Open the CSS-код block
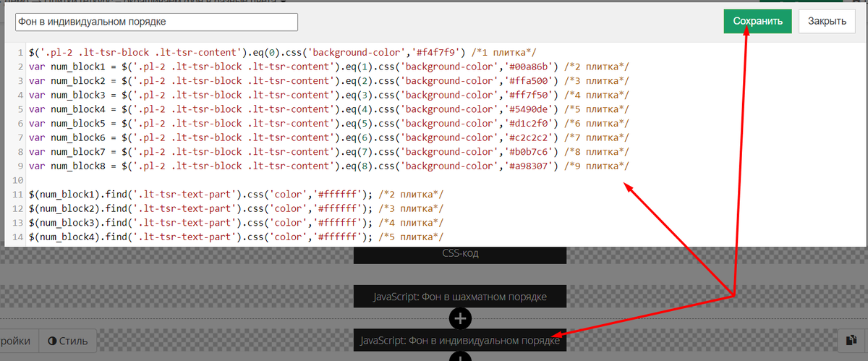The width and height of the screenshot is (868, 361). click(x=460, y=254)
